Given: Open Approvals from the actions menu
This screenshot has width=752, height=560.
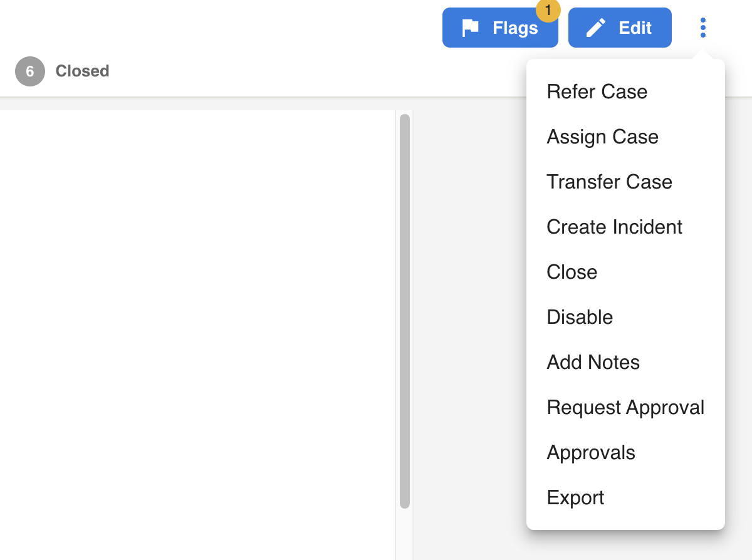Looking at the screenshot, I should pos(591,452).
